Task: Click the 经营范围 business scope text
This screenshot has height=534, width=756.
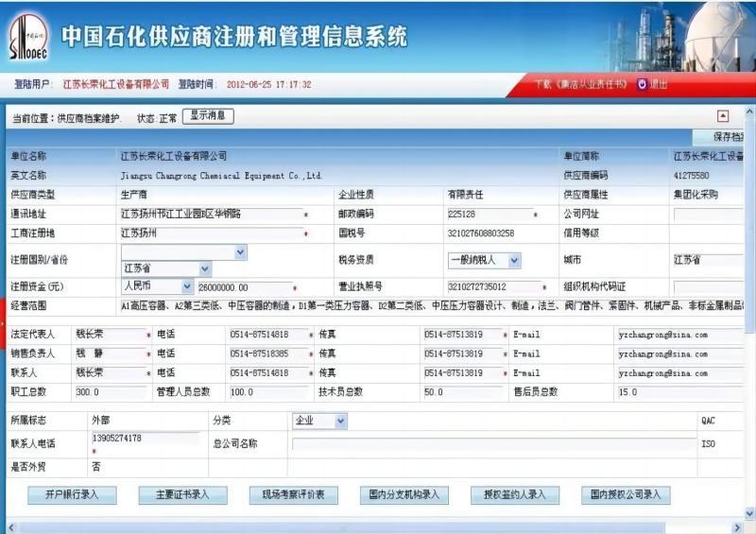Action: click(432, 306)
